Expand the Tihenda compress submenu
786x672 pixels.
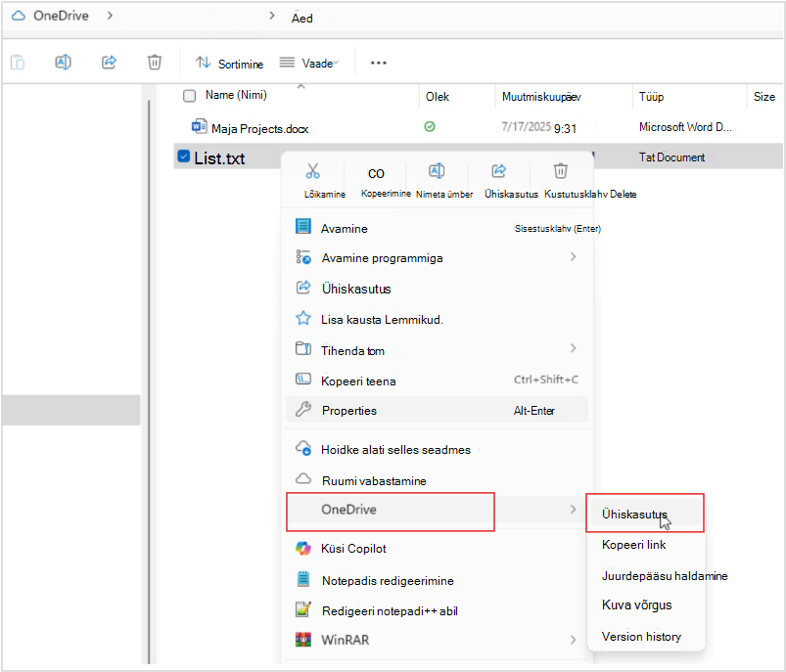pyautogui.click(x=437, y=350)
